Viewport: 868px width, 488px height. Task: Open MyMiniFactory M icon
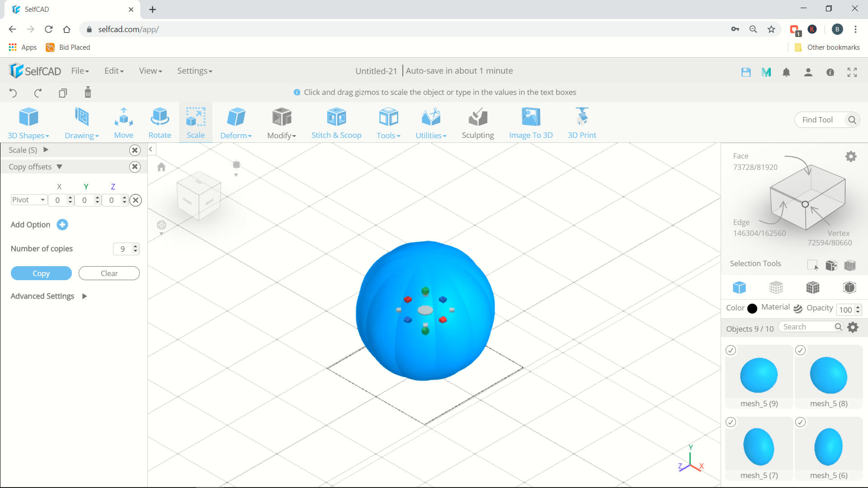[766, 72]
